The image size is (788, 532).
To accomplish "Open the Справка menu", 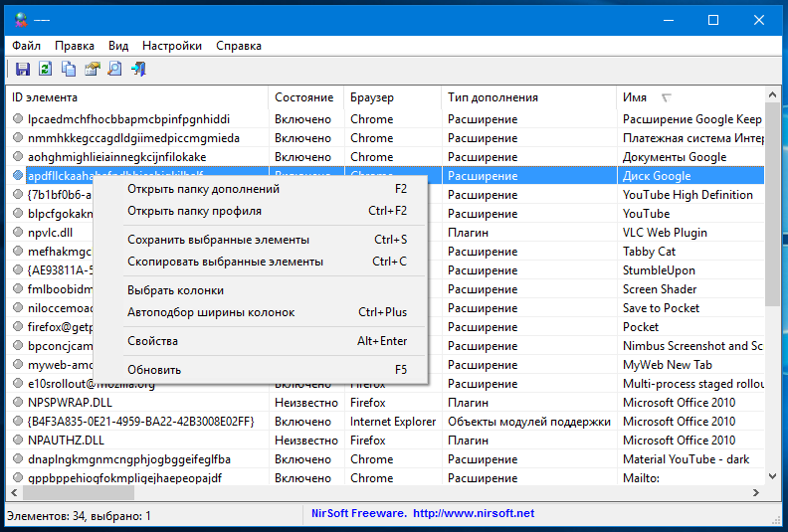I will 239,46.
